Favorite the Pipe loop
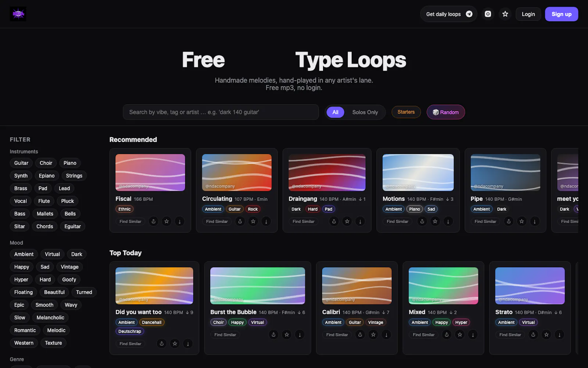Screen dimensions: 588x368 coord(521,221)
